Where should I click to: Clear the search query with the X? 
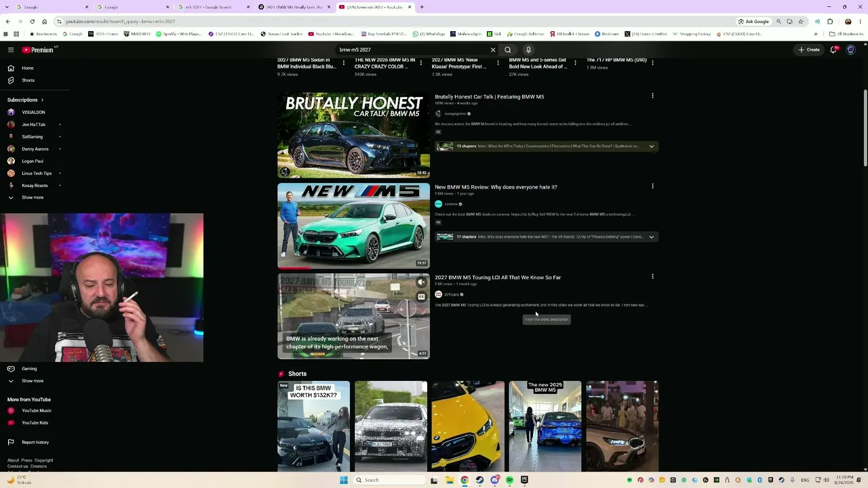coord(493,49)
